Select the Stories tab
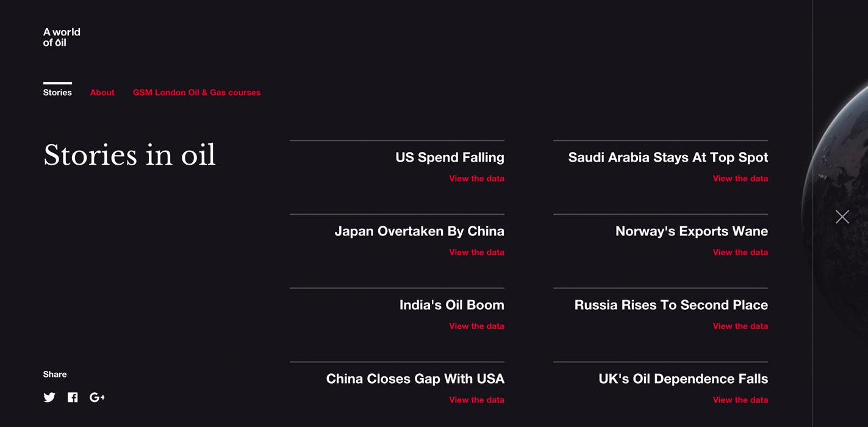Screen dimensions: 868x427 pyautogui.click(x=57, y=93)
